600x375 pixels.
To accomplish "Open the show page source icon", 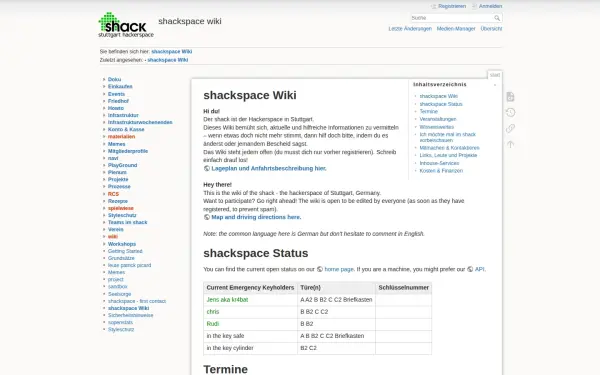I will pyautogui.click(x=510, y=97).
